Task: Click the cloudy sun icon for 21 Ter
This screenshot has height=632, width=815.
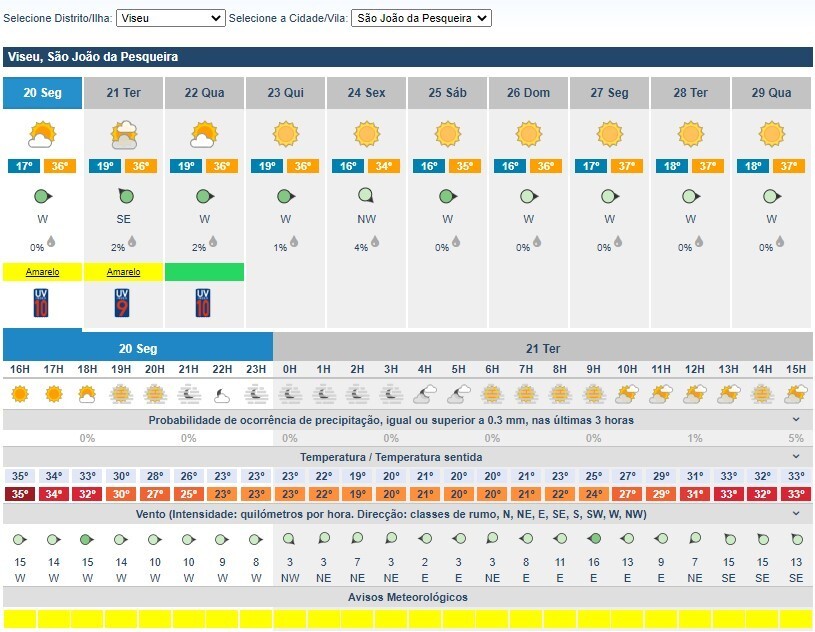Action: [124, 133]
